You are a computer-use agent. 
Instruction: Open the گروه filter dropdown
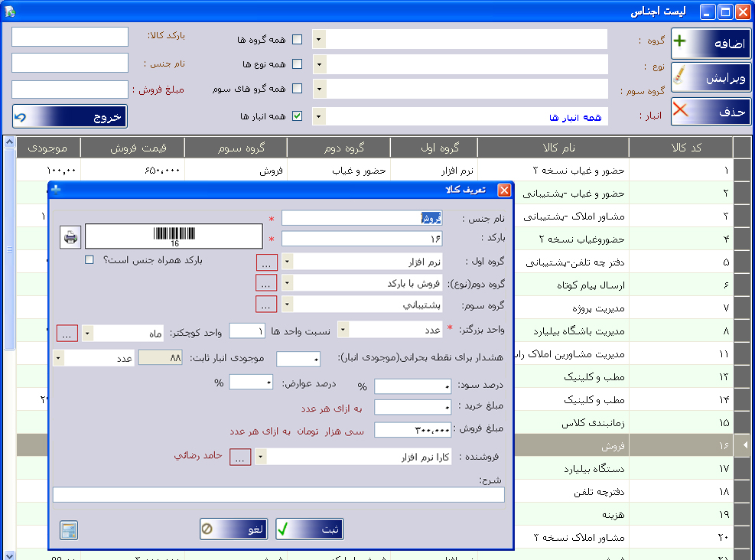tap(319, 39)
